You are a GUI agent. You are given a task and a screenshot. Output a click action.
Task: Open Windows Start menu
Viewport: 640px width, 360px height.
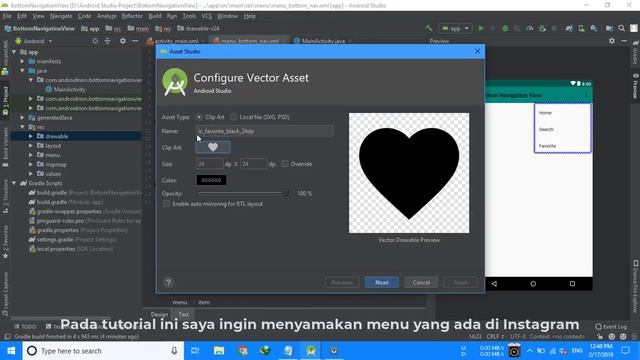coord(11,351)
